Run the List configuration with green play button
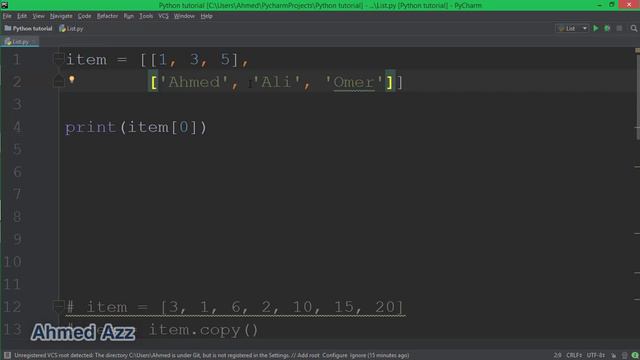Viewport: 640px width, 360px height. pos(596,28)
